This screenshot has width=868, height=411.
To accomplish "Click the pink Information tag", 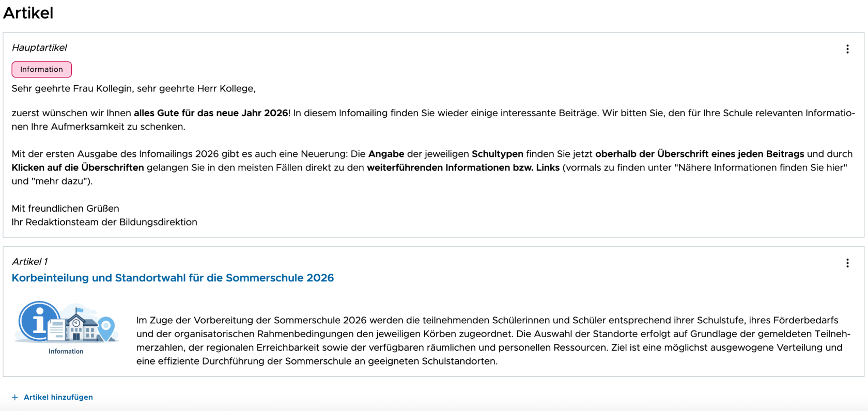I will point(42,69).
